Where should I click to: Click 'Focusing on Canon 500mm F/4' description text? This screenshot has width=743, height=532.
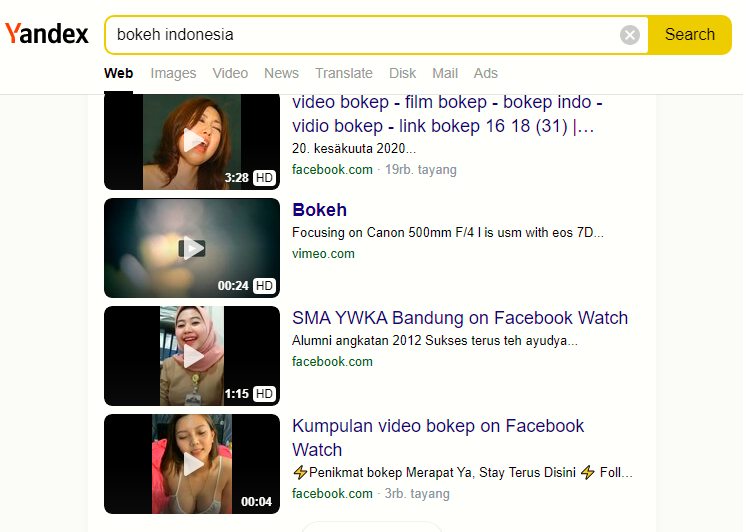click(x=448, y=233)
